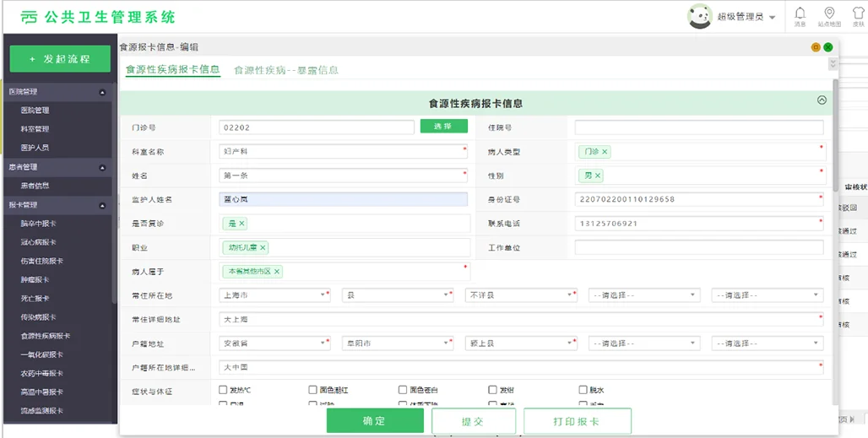The image size is (868, 438).
Task: Focus the 监护人姓名 input field
Action: pyautogui.click(x=343, y=199)
